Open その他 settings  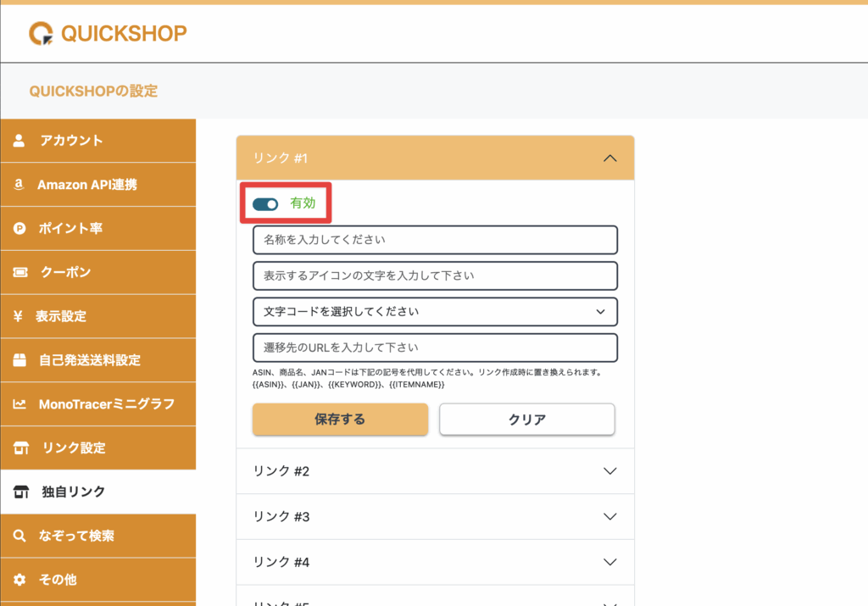[98, 580]
